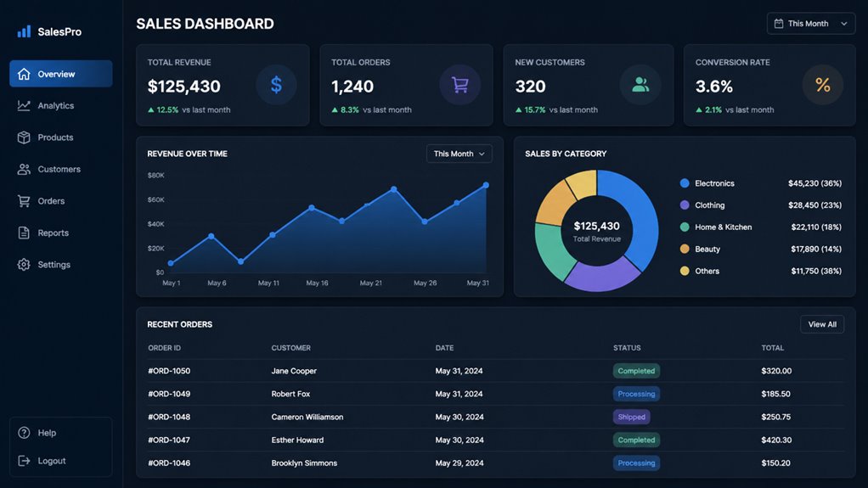Click customer name Brooklyn Simmons

click(304, 463)
